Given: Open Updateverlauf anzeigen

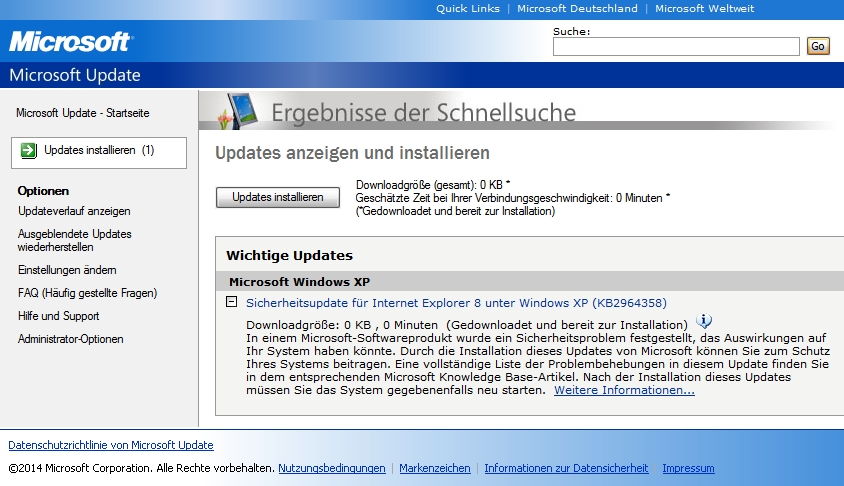Looking at the screenshot, I should tap(74, 211).
